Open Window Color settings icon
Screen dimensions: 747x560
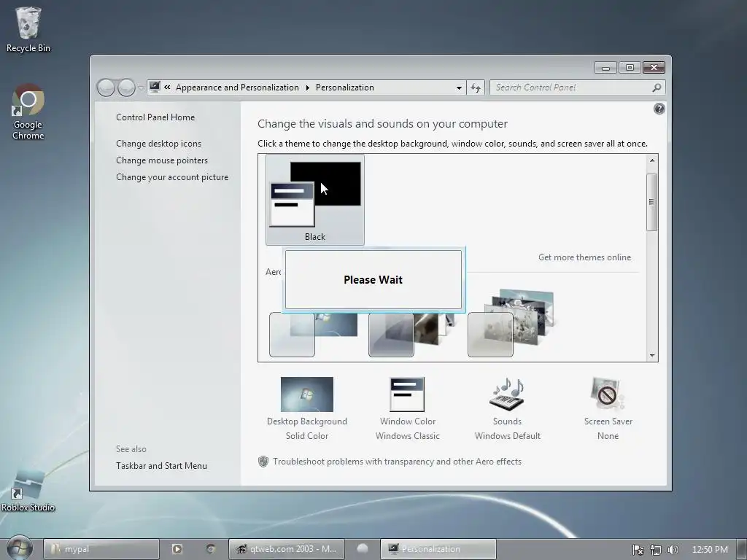point(407,394)
